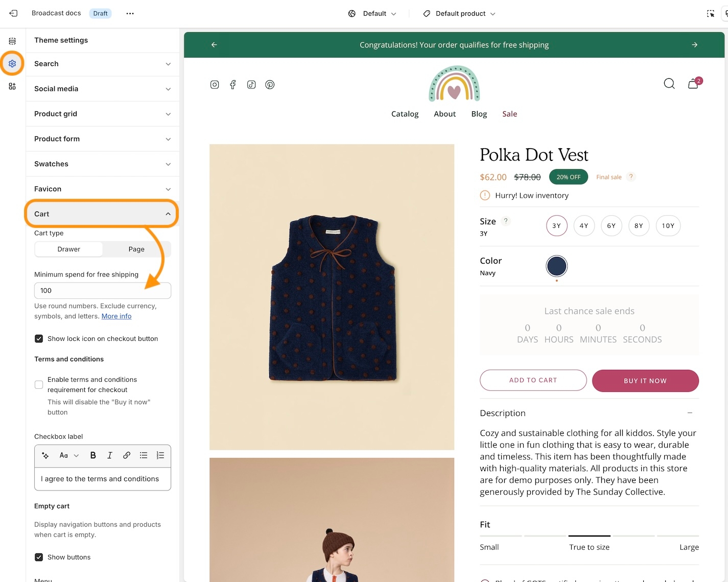Open the Sections panel icon in sidebar

(12, 41)
